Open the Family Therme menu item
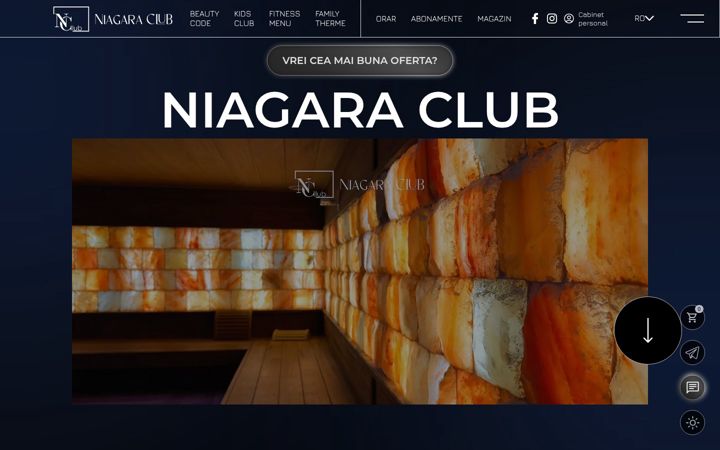This screenshot has height=450, width=720. click(330, 18)
